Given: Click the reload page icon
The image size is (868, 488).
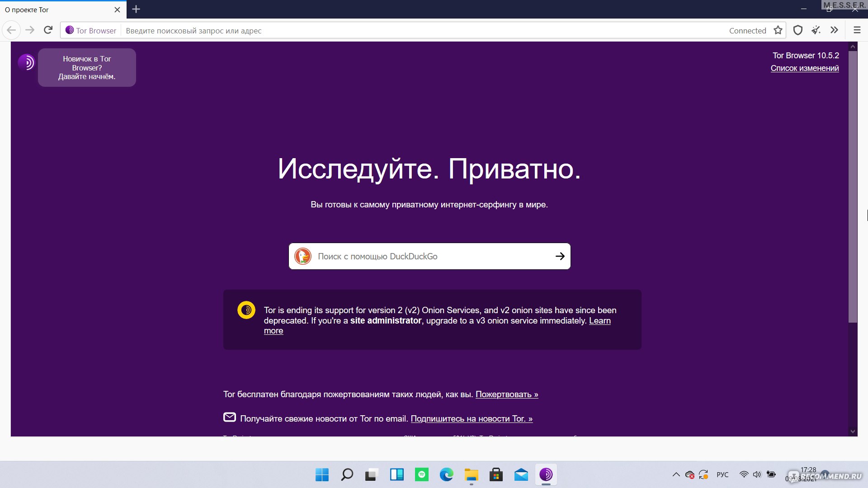Looking at the screenshot, I should pos(49,30).
